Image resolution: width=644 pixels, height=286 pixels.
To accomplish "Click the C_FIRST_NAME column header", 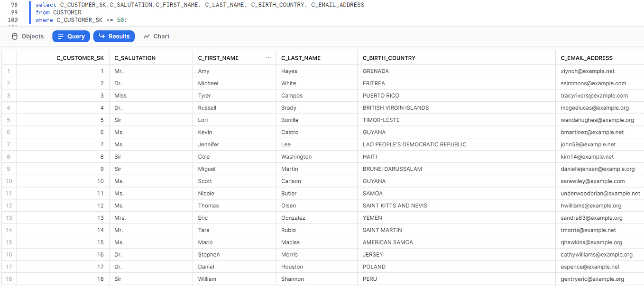I will (218, 58).
